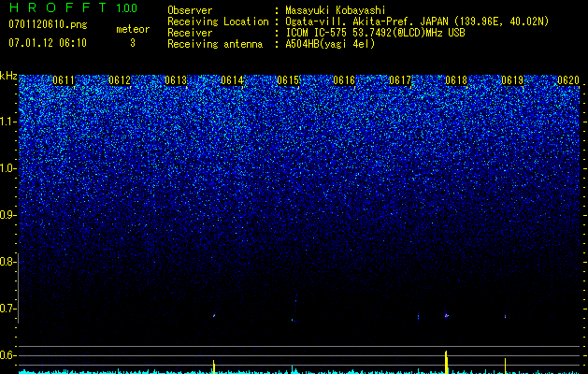
Task: Click the kHz axis unit label
Action: coord(8,76)
